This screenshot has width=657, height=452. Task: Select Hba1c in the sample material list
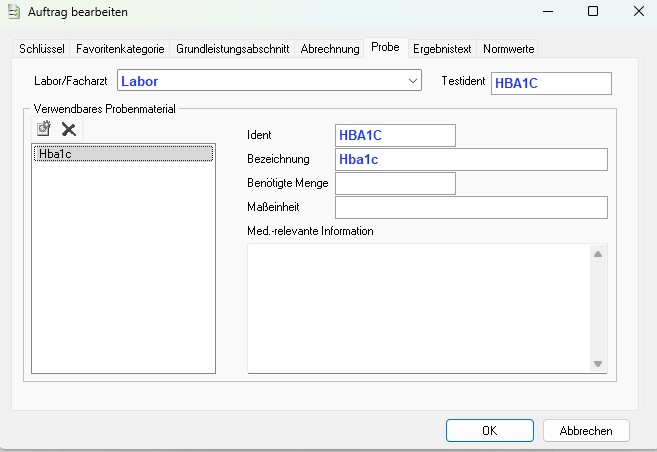[123, 154]
